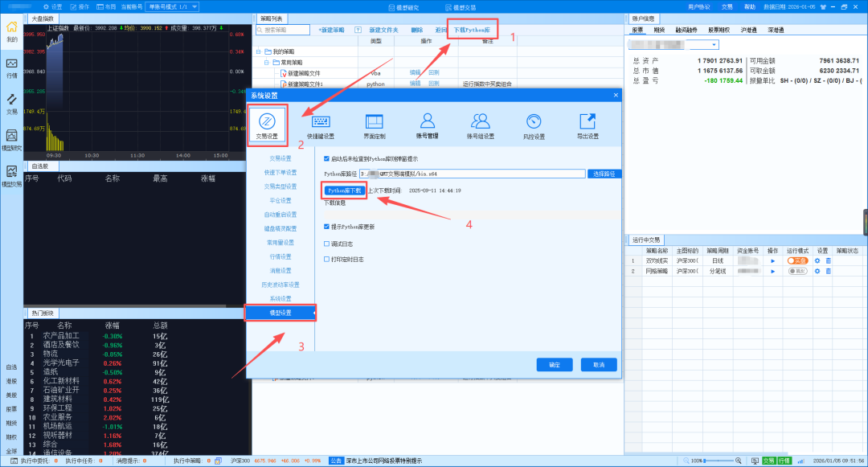This screenshot has height=467, width=868.
Task: Delete the 网格策略 row via trash icon
Action: 829,272
